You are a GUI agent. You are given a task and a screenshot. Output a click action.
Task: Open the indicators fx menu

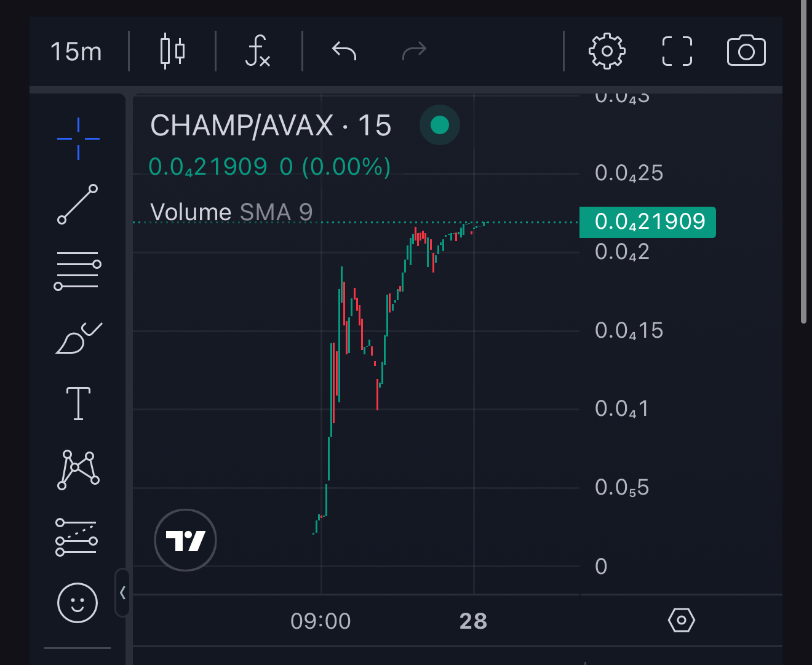click(x=258, y=51)
